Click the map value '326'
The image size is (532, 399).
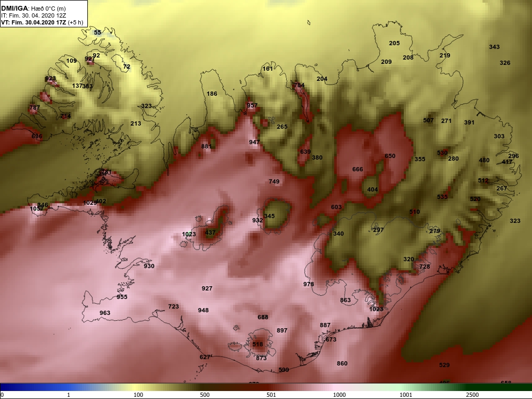click(x=505, y=63)
